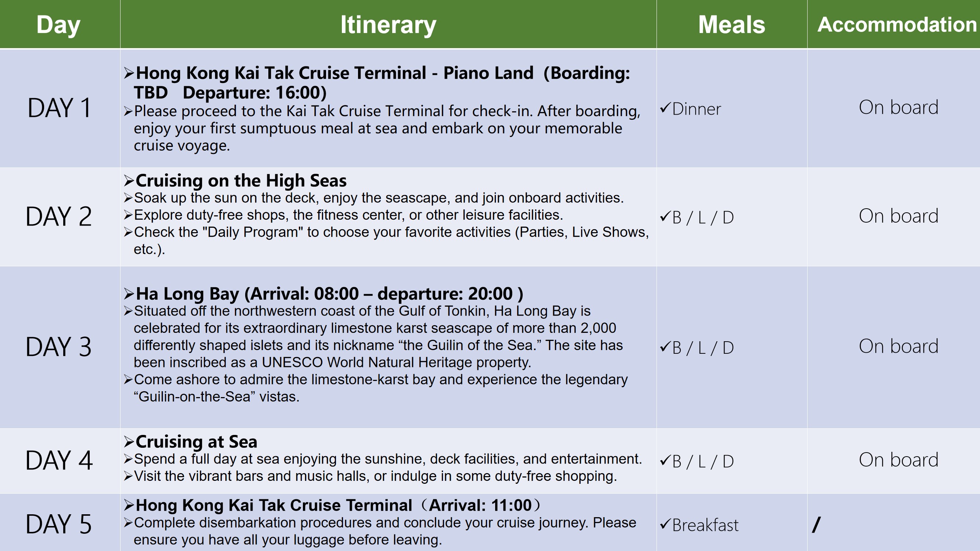The image size is (980, 551).
Task: Click the Meals column header
Action: click(731, 25)
